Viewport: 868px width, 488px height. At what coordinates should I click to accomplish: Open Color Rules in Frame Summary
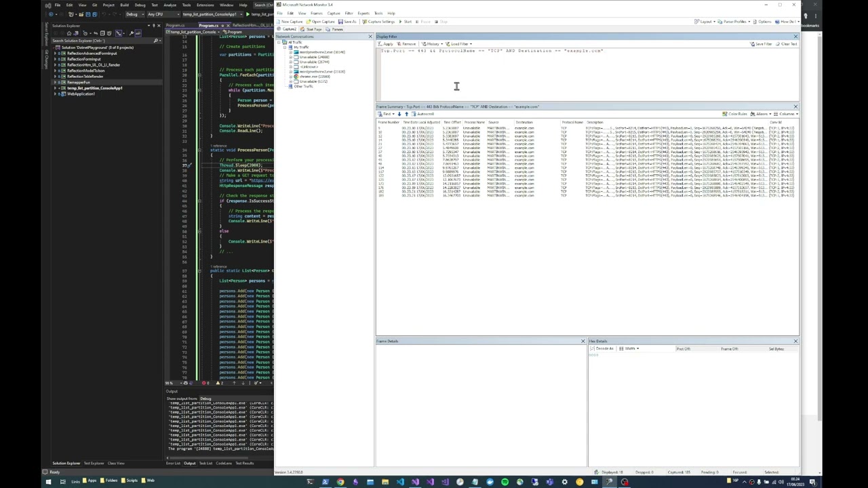click(x=734, y=114)
